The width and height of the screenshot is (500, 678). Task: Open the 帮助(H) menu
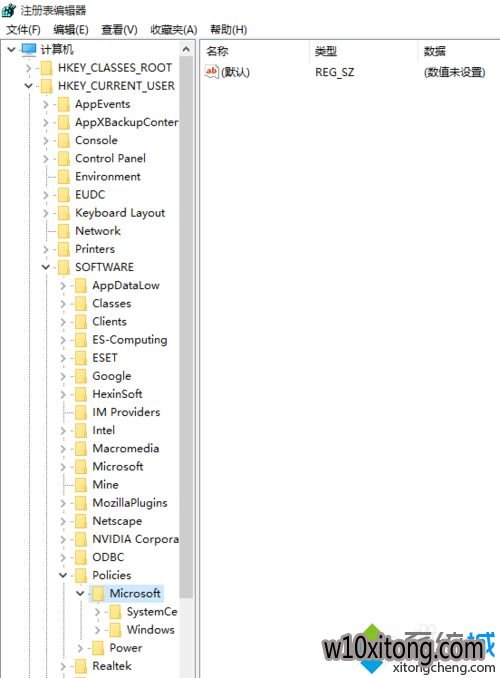pos(229,30)
